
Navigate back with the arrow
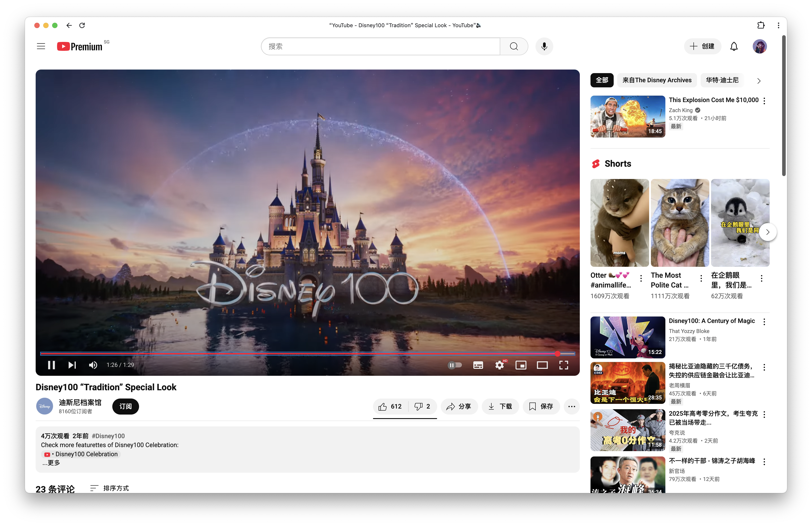[x=69, y=25]
